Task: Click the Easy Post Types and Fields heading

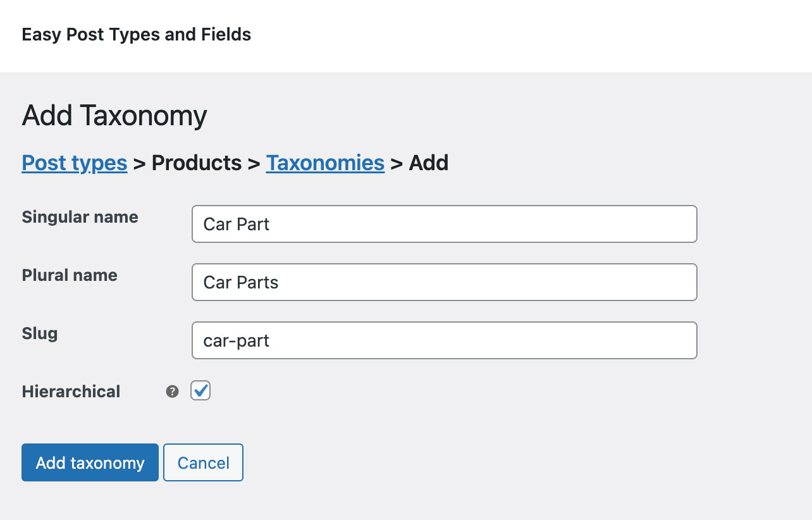Action: pos(136,34)
